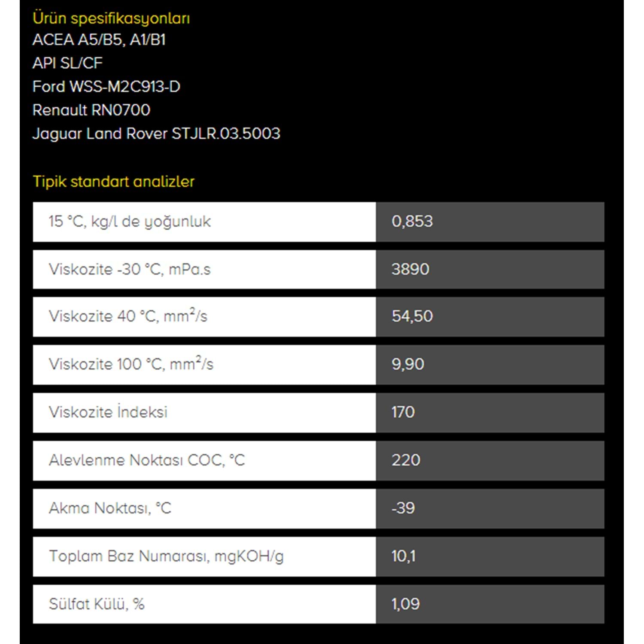Click the Tipik standart analizler heading
This screenshot has width=644, height=644.
pos(113,182)
